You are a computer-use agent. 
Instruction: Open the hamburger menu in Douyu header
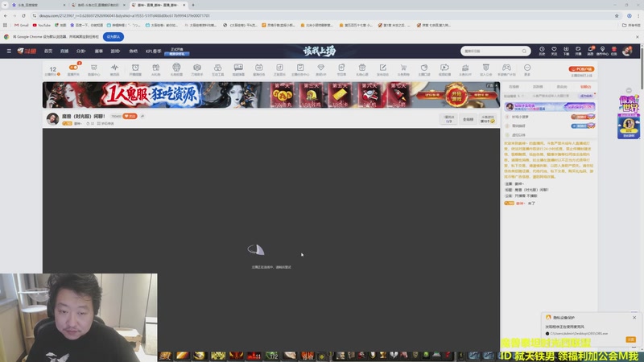[x=9, y=51]
